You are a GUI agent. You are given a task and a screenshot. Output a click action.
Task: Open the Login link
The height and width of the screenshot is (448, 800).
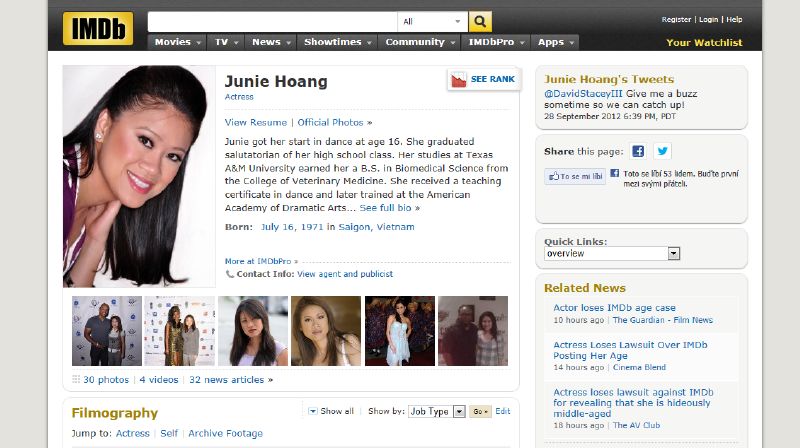(x=708, y=19)
